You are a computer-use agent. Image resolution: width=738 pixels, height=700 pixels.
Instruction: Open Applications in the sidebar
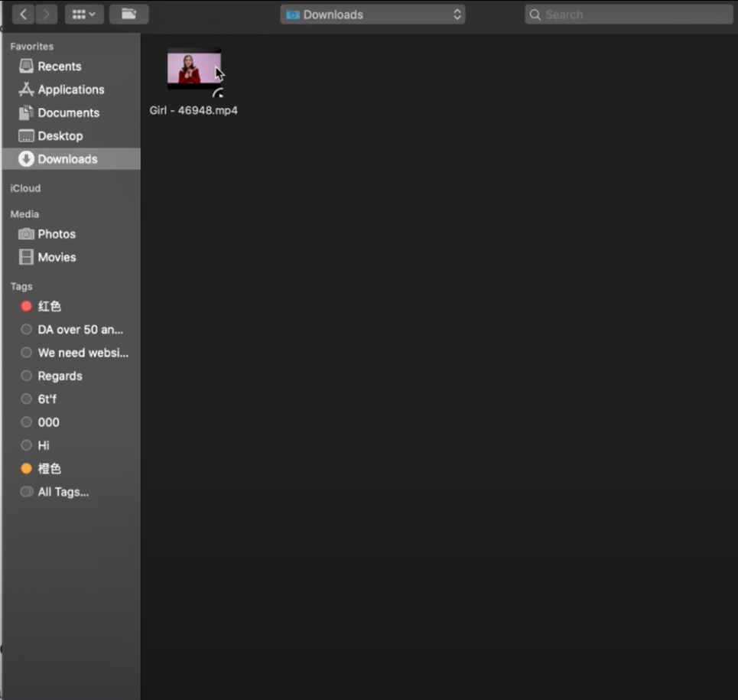coord(71,90)
